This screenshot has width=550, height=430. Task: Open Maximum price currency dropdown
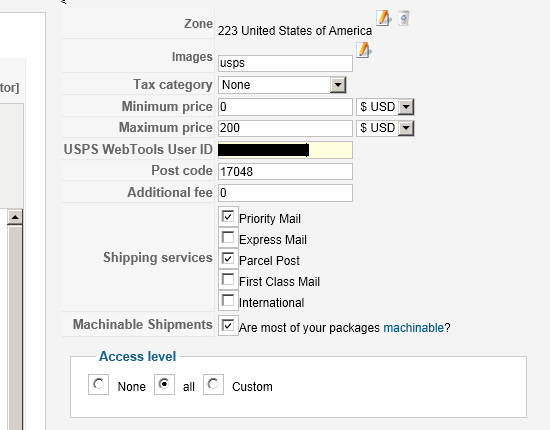385,128
